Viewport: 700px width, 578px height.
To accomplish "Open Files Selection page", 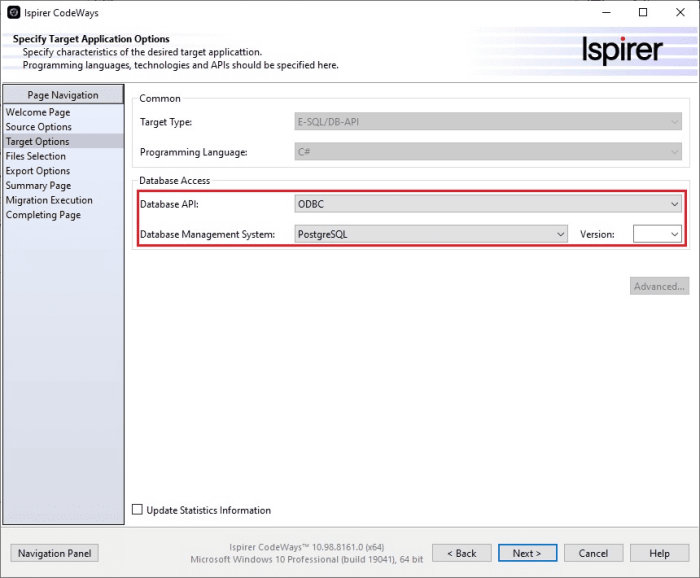I will point(36,156).
